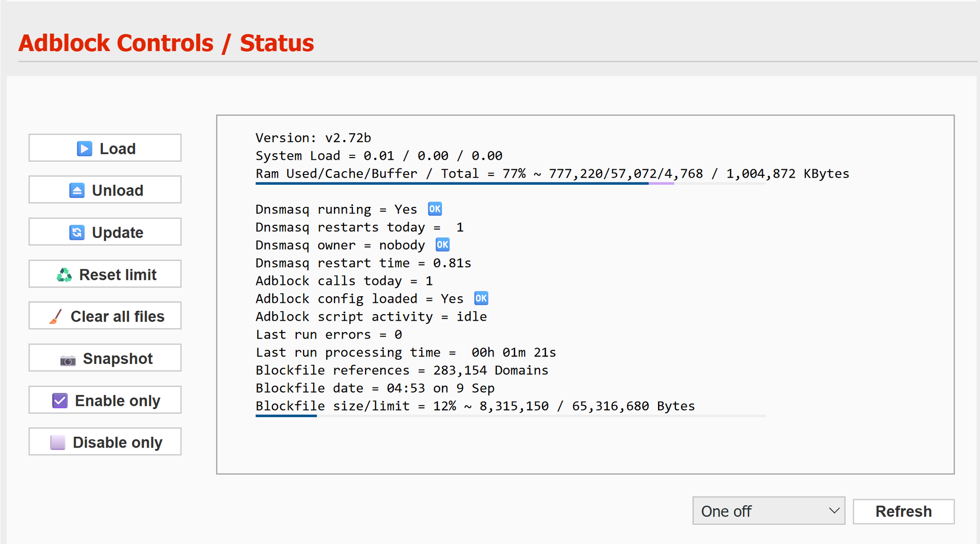980x544 pixels.
Task: Click the OK badge next to Adblock config loaded
Action: pyautogui.click(x=481, y=298)
